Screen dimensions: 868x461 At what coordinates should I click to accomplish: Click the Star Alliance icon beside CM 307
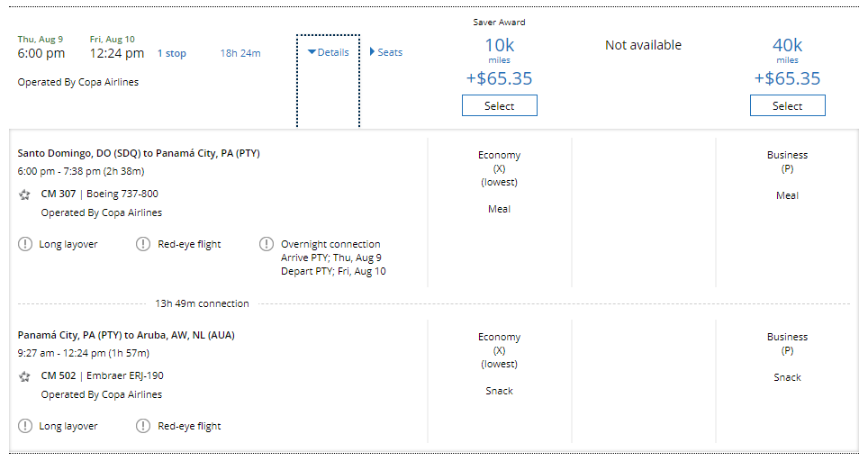24,194
